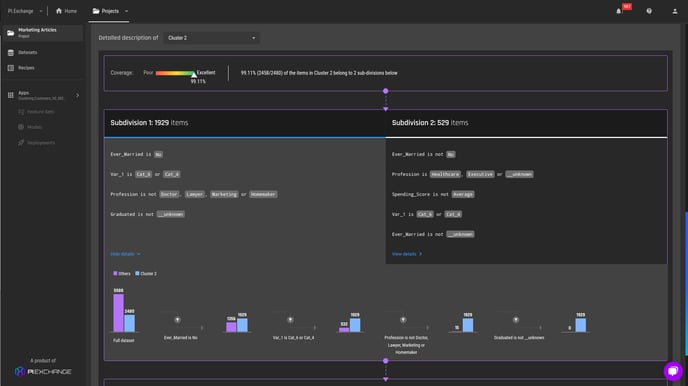
Task: Click the Datasets database icon
Action: click(11, 52)
